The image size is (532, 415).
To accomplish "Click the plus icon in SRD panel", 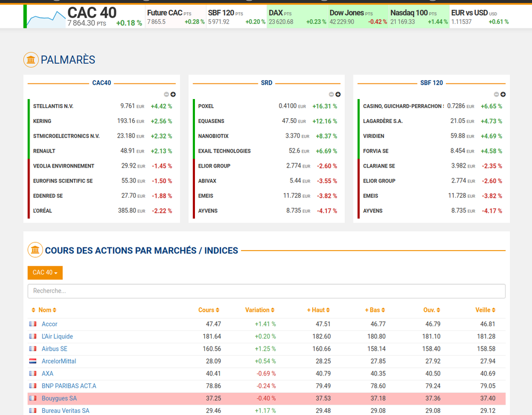I will 338,94.
